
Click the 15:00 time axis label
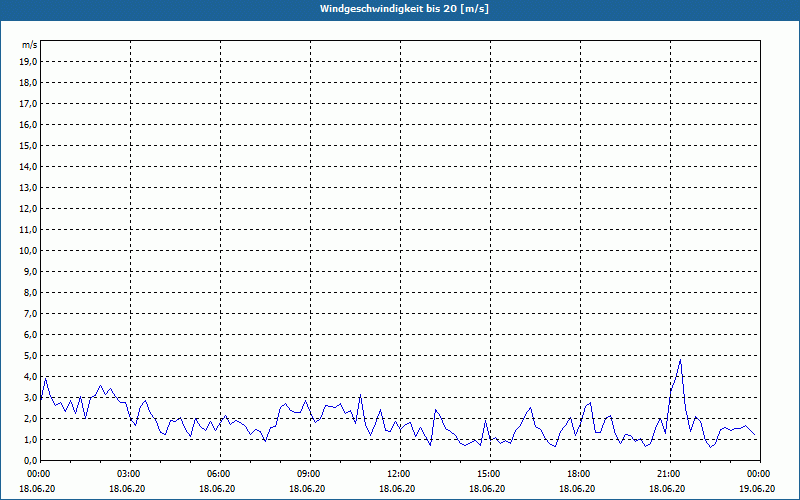click(x=488, y=474)
